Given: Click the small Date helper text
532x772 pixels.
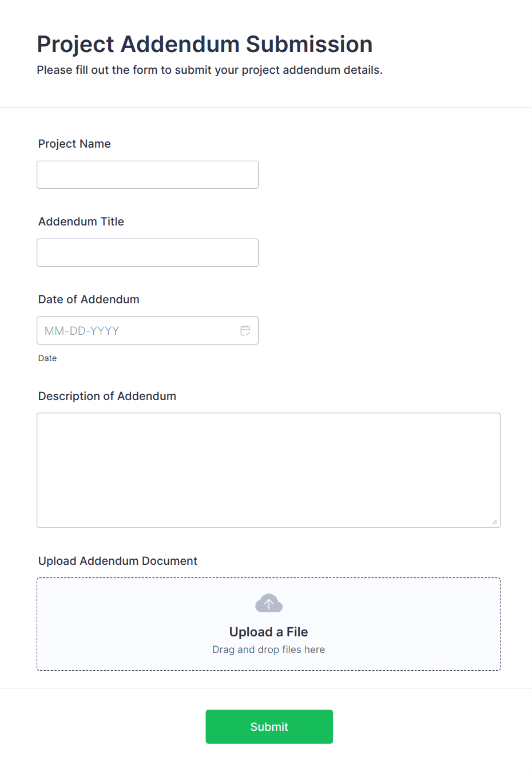Looking at the screenshot, I should [x=47, y=358].
